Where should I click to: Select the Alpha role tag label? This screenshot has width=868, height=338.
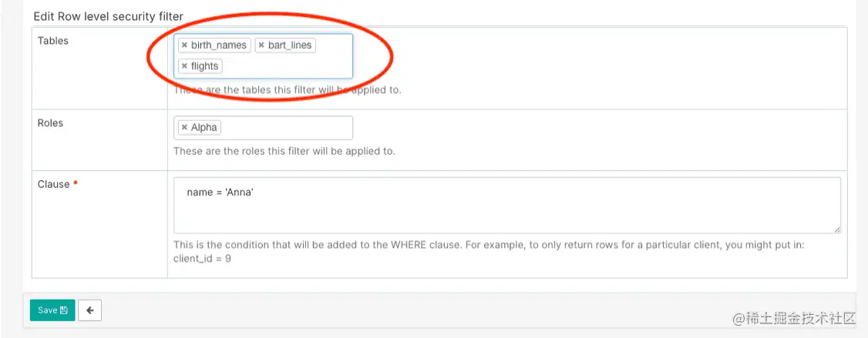point(204,128)
